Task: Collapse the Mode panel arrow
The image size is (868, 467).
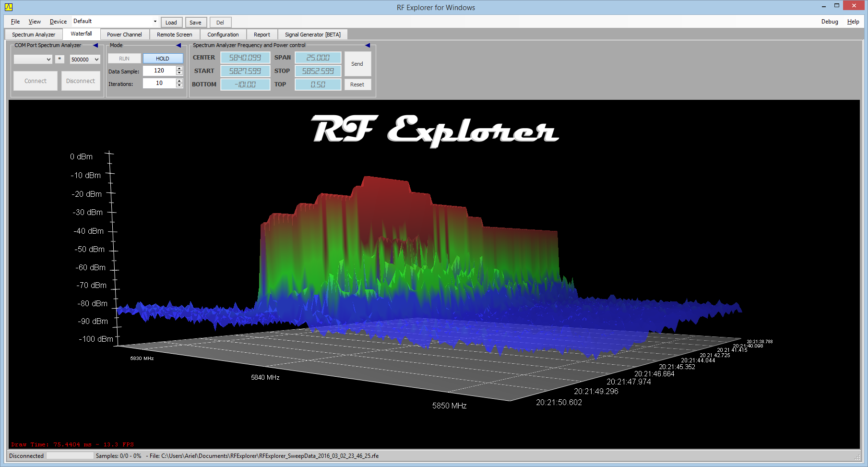Action: pyautogui.click(x=178, y=45)
